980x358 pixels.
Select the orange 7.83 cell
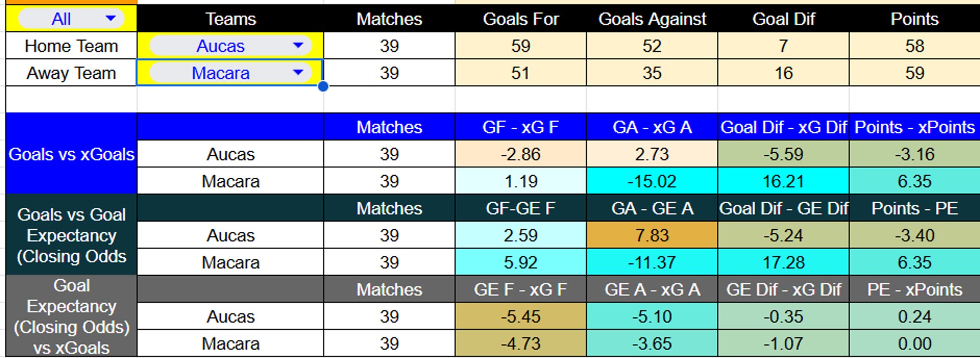(x=652, y=236)
